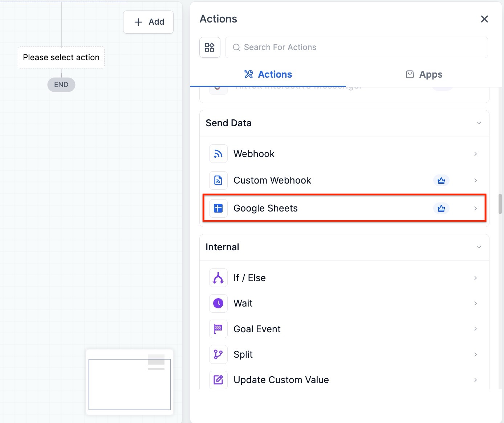Close the Actions panel
504x423 pixels.
(484, 19)
